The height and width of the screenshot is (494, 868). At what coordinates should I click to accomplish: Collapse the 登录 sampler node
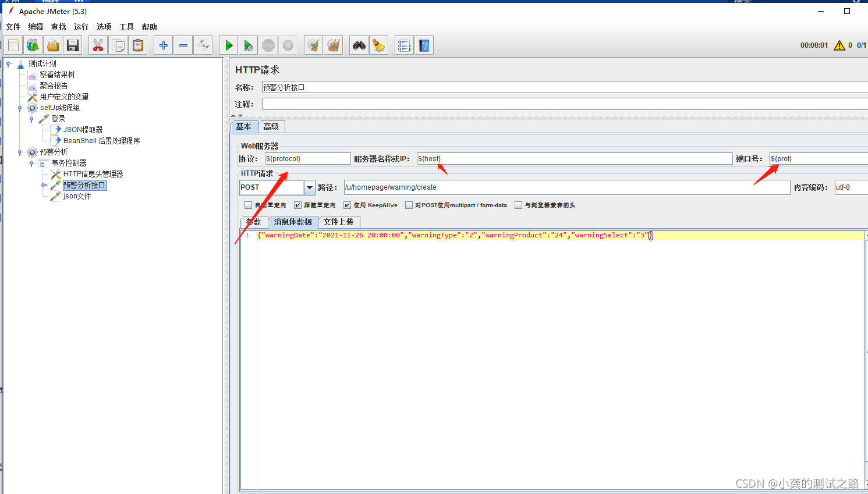(31, 119)
